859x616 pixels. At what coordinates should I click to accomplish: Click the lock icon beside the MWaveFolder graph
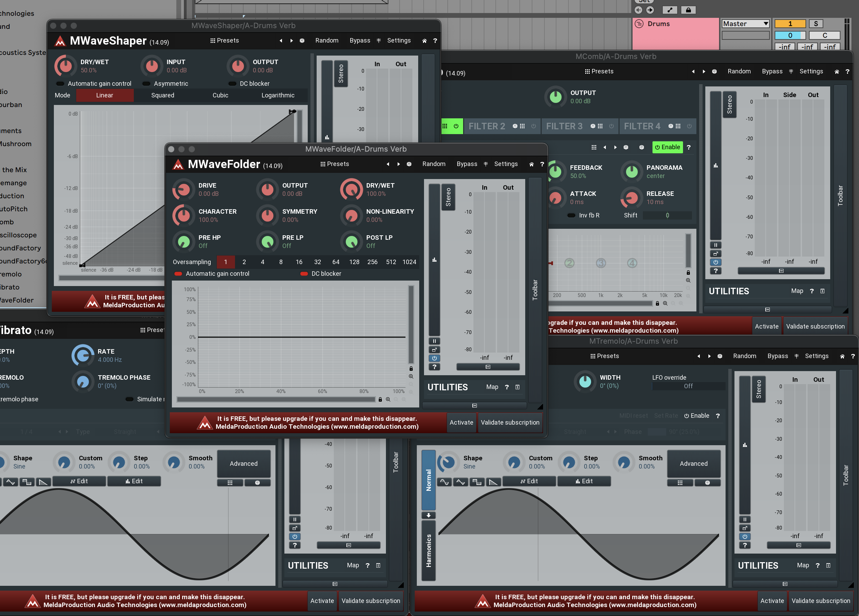(411, 369)
